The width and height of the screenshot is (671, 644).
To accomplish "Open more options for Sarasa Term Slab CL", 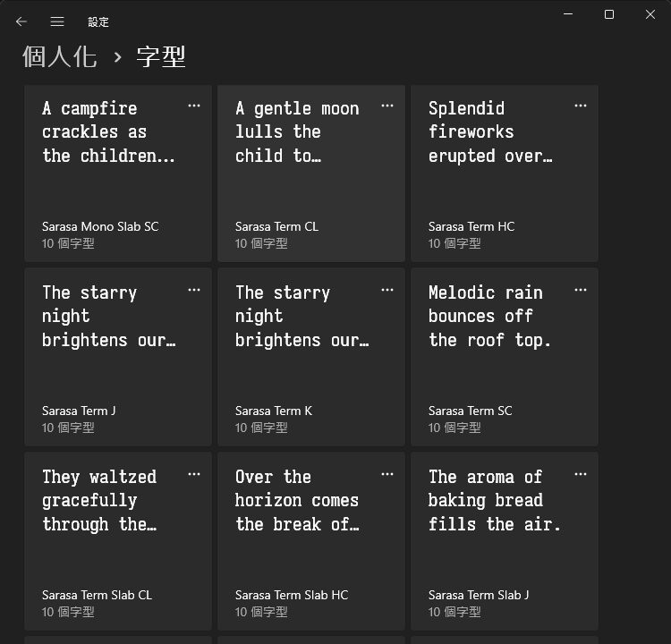I will pos(194,474).
